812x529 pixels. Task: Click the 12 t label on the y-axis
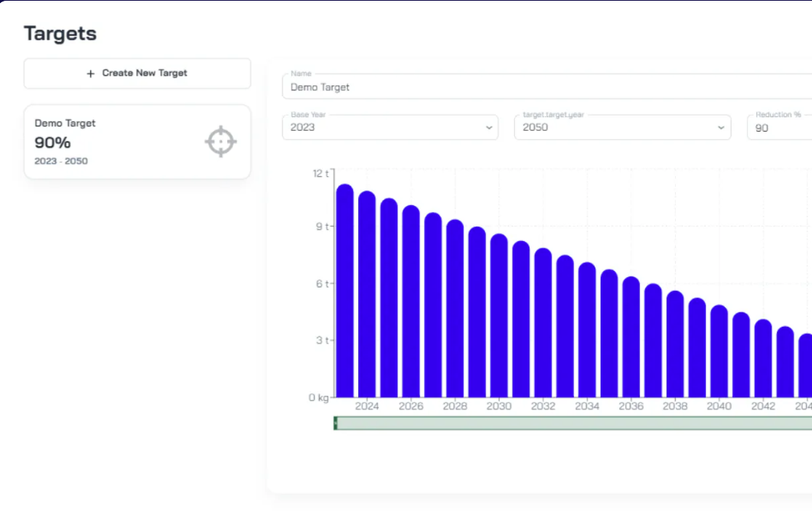320,171
